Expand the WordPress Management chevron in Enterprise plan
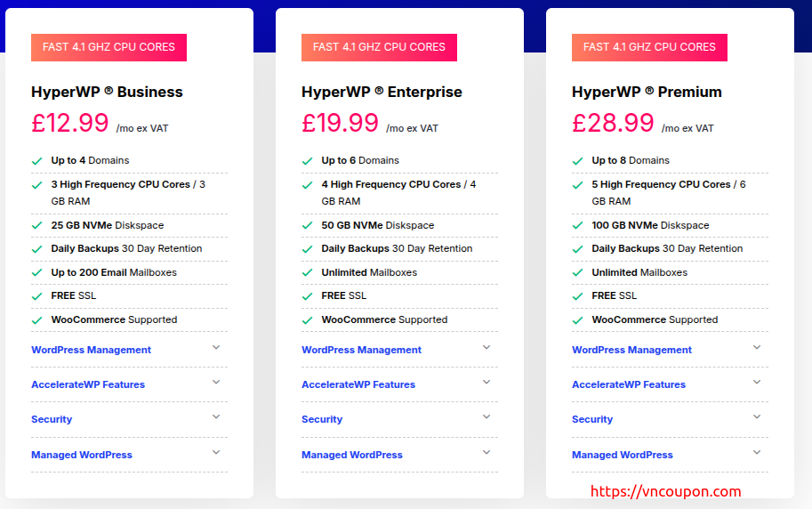The height and width of the screenshot is (509, 812). 486,348
